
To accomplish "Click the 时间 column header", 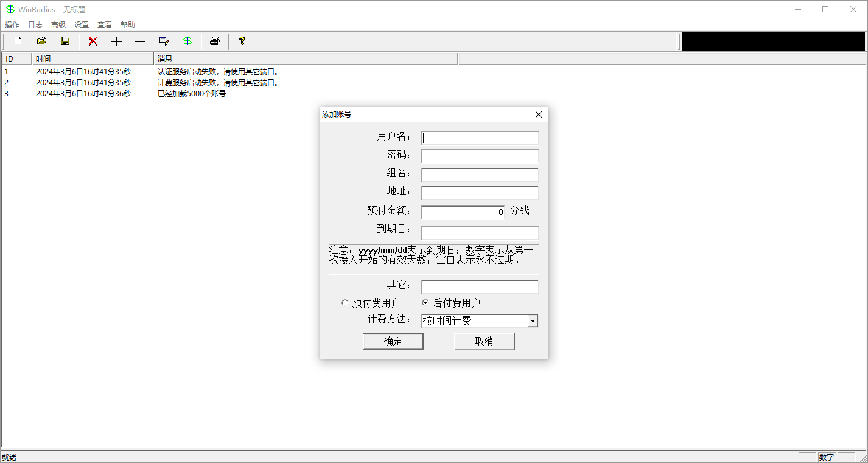I will point(93,58).
